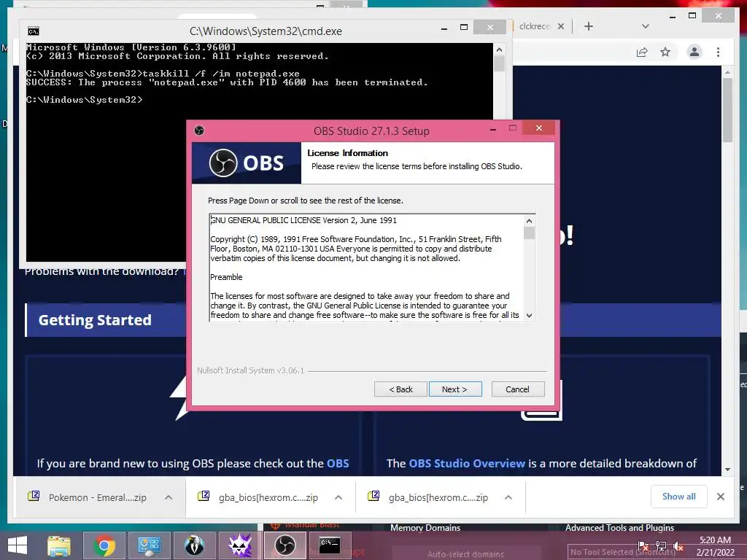The width and height of the screenshot is (747, 560).
Task: Switch to OBS Setup on taskbar
Action: tap(285, 545)
